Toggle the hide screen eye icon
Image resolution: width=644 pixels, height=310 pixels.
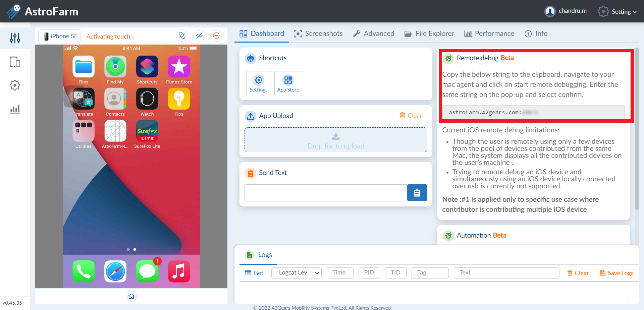(x=199, y=36)
